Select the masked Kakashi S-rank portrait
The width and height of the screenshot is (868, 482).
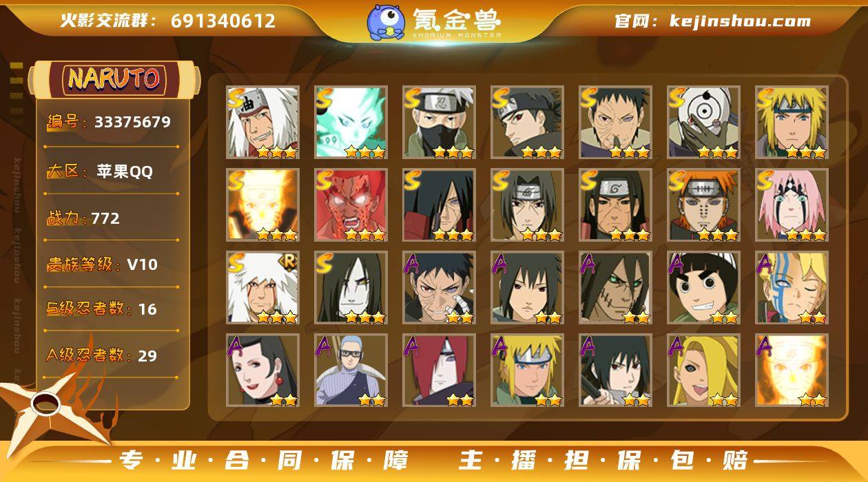440,123
